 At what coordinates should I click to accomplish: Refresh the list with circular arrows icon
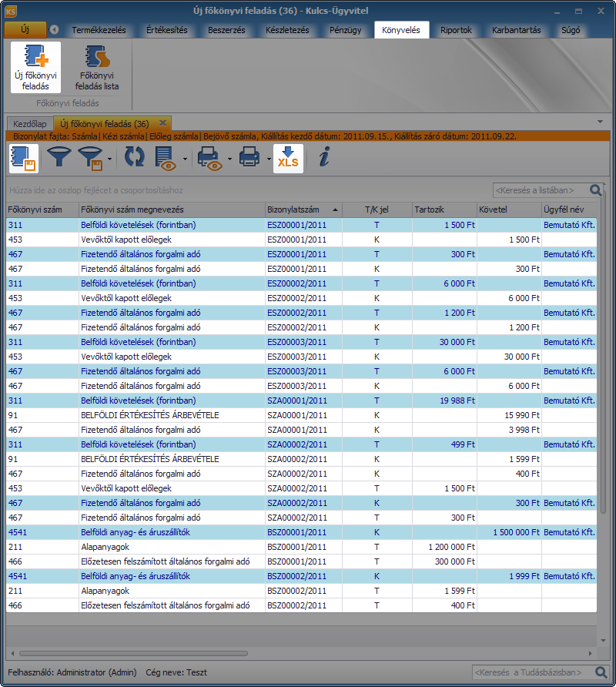coord(135,157)
